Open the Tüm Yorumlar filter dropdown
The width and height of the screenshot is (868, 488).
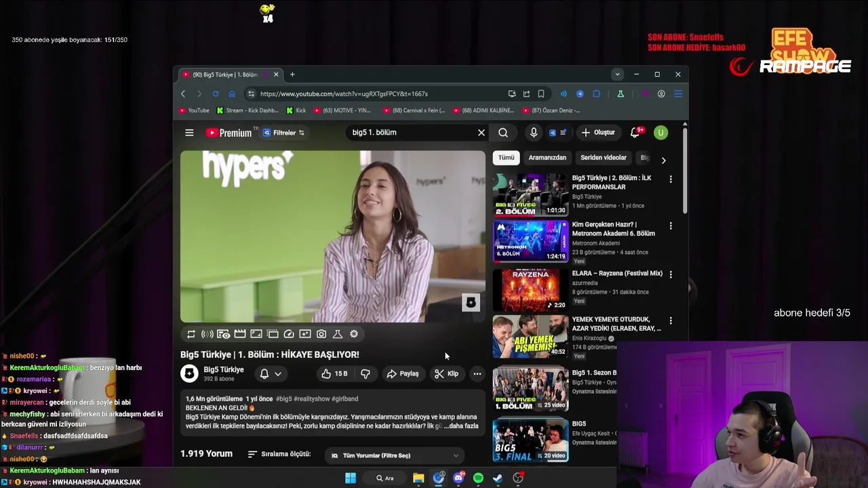tap(394, 455)
